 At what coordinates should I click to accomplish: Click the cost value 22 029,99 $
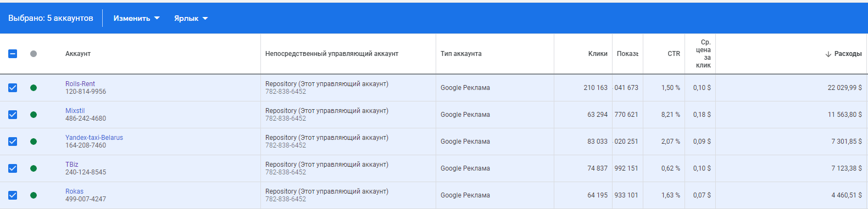[x=845, y=88]
